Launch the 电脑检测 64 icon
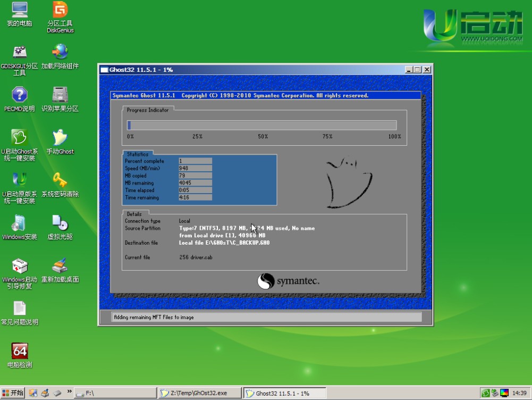Screen dimensions: 532x400 click(19, 356)
